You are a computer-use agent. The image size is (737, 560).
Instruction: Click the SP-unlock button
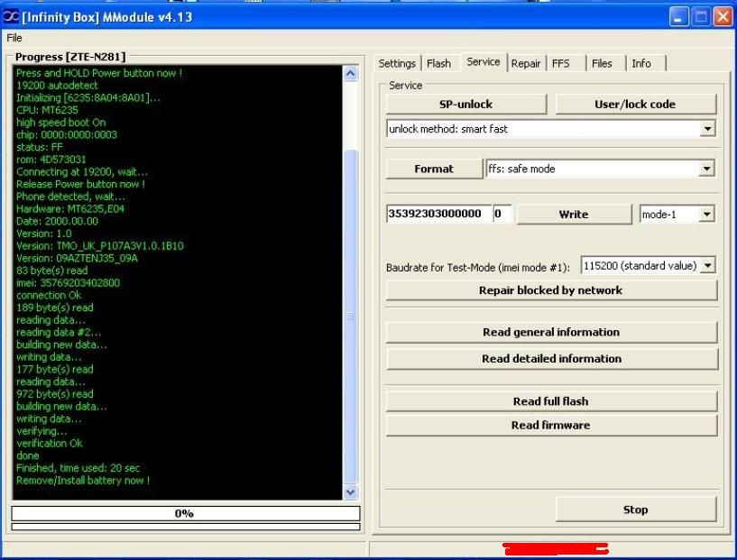(466, 105)
